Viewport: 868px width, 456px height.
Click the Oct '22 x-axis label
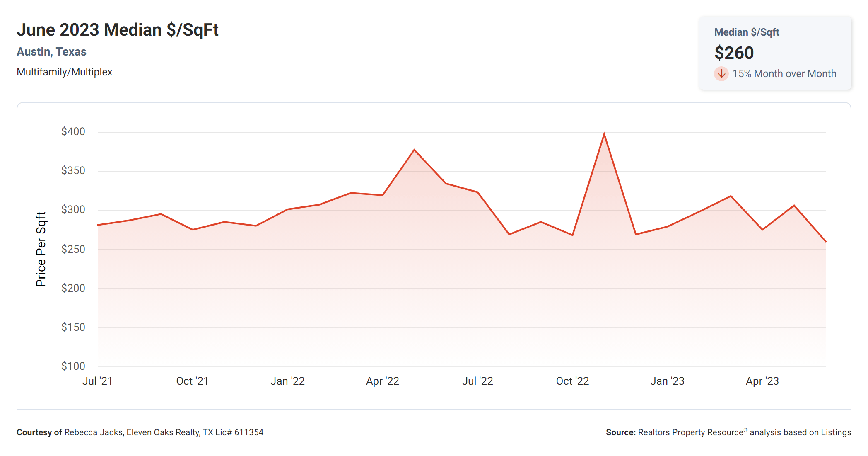tap(572, 381)
